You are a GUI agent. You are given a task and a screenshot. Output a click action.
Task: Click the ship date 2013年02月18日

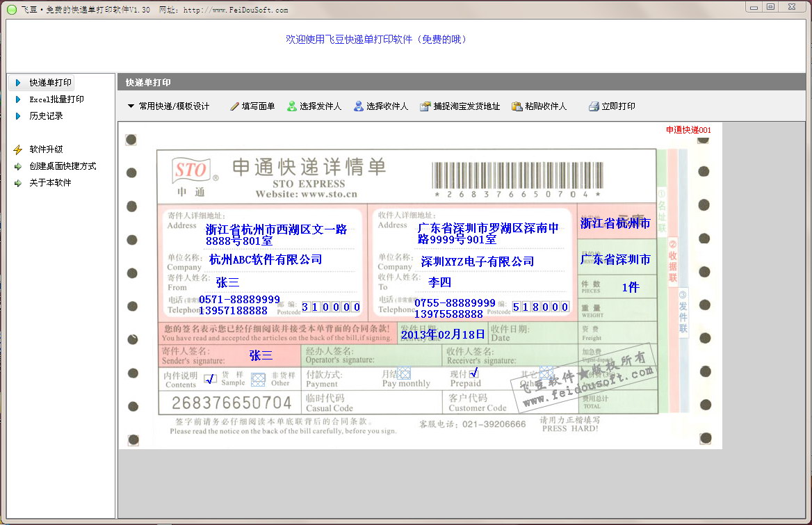click(444, 334)
